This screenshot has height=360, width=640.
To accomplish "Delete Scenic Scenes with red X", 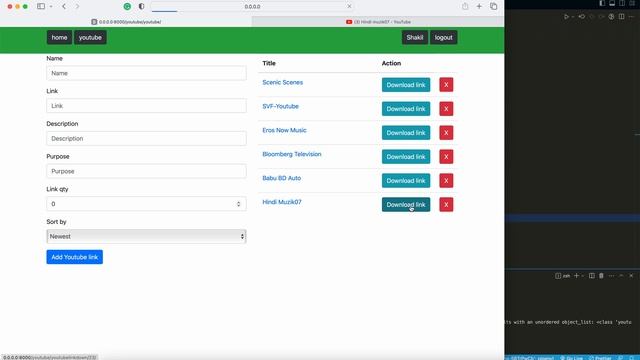I will pos(446,85).
